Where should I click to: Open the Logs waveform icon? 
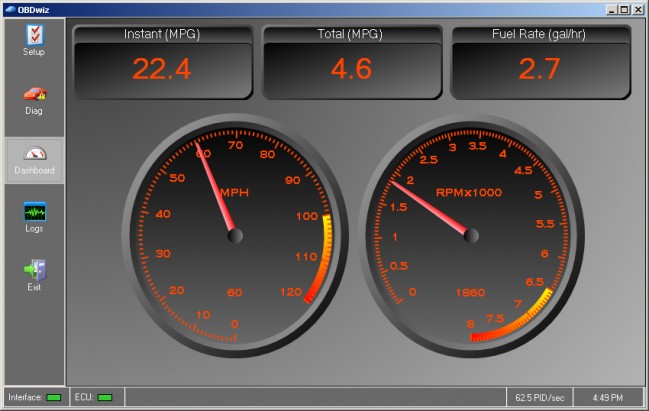point(35,212)
